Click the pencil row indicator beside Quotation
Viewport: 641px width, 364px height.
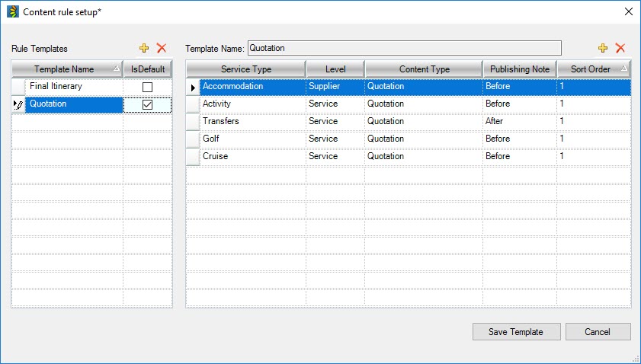click(18, 104)
